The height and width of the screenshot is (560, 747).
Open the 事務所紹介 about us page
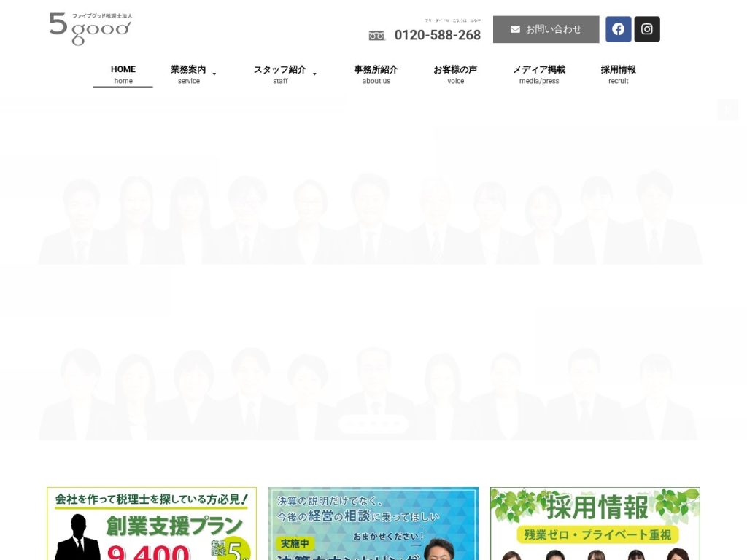(376, 75)
